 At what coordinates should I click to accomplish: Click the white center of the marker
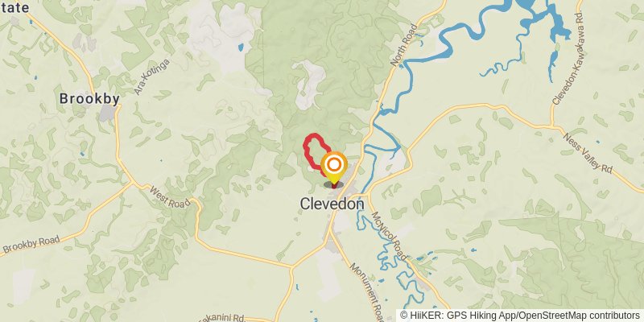(x=334, y=165)
